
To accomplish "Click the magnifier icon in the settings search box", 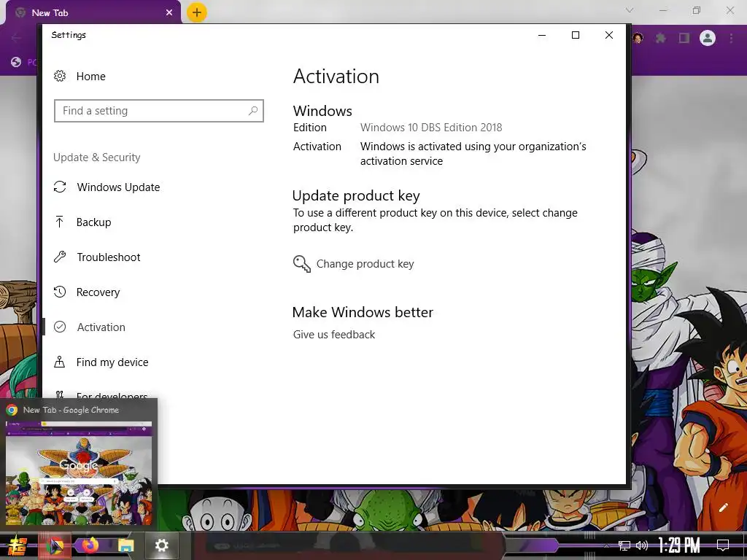I will 253,111.
